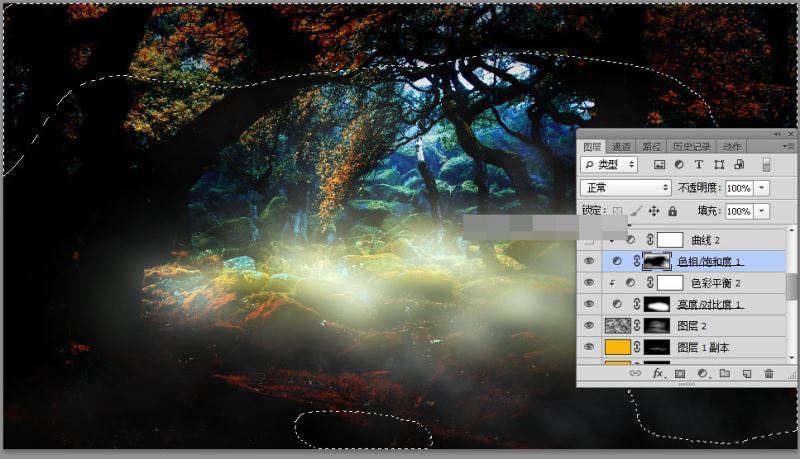Click the 图层 2 texture layer thumbnail
800x459 pixels.
pos(618,325)
